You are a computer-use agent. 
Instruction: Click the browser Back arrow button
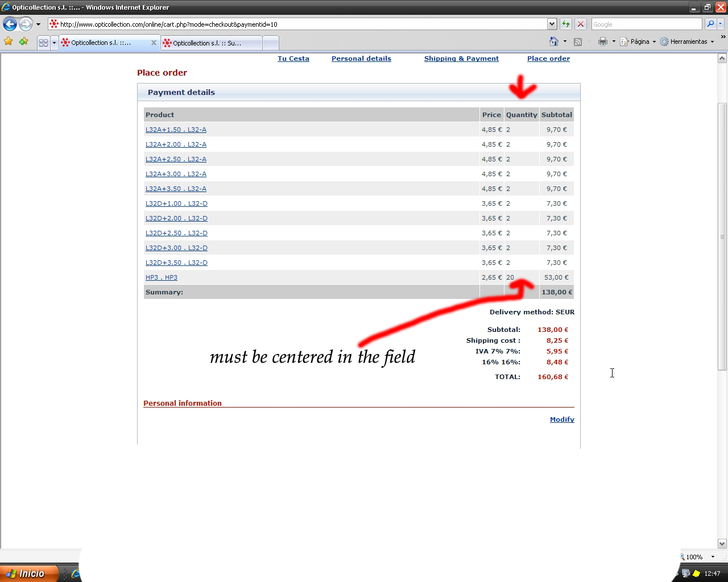(10, 24)
